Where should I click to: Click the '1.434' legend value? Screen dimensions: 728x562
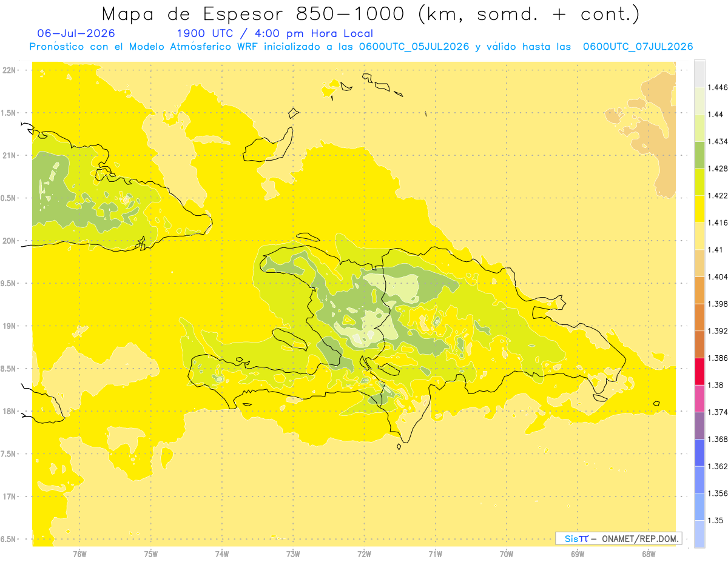[717, 141]
